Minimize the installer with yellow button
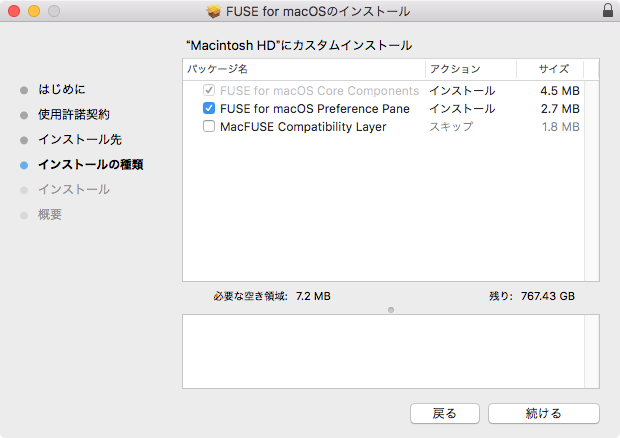The width and height of the screenshot is (620, 438). point(34,11)
